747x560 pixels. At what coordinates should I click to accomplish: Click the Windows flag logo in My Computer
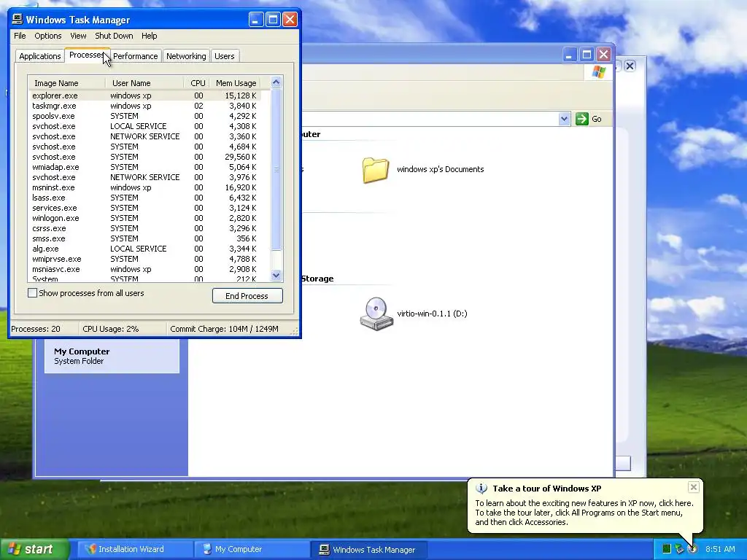pos(598,72)
